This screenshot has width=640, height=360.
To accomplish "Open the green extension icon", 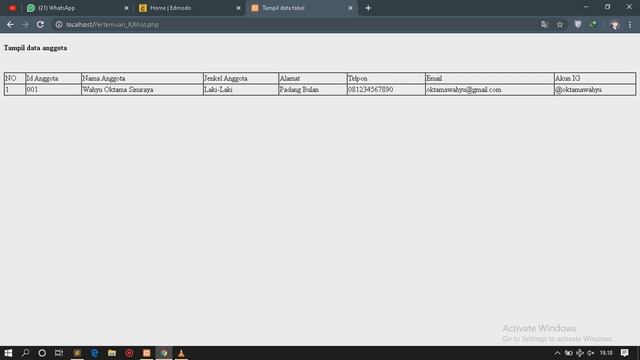I will (x=593, y=24).
